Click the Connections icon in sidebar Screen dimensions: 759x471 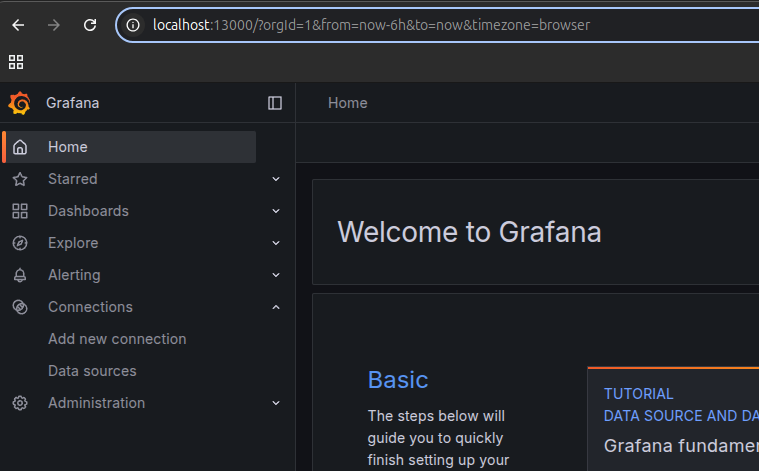(20, 307)
